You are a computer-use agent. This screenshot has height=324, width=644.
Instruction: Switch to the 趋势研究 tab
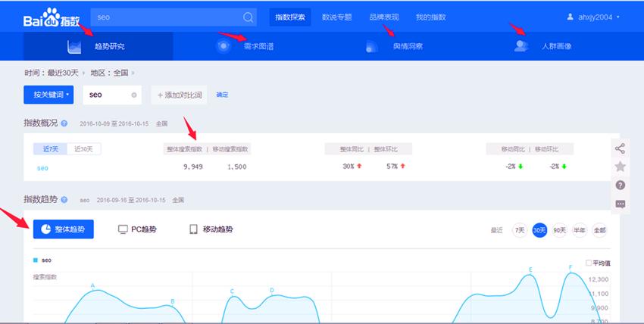click(98, 46)
